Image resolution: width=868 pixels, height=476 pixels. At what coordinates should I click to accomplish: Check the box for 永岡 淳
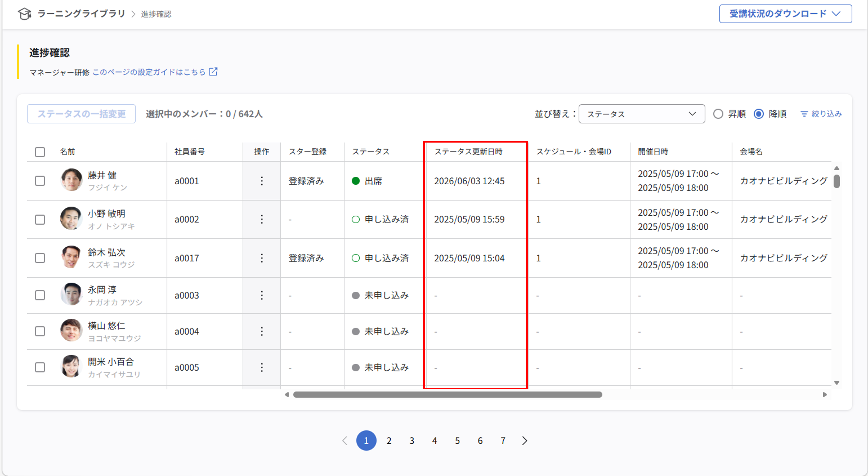point(40,295)
